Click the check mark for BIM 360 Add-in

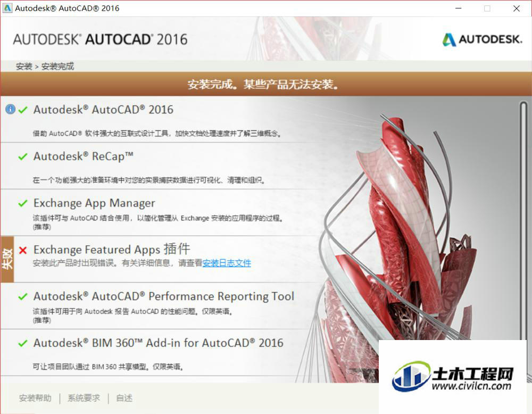[x=23, y=343]
